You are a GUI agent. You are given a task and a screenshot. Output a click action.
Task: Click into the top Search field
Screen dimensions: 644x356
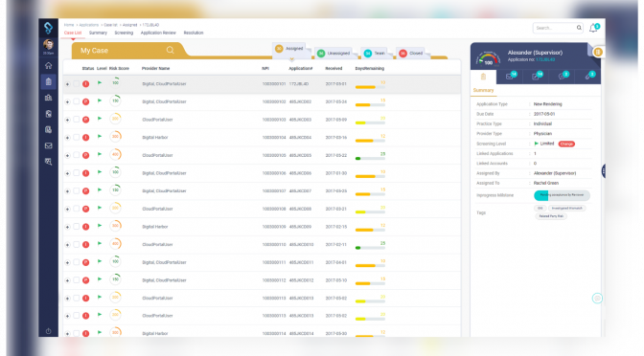[555, 28]
